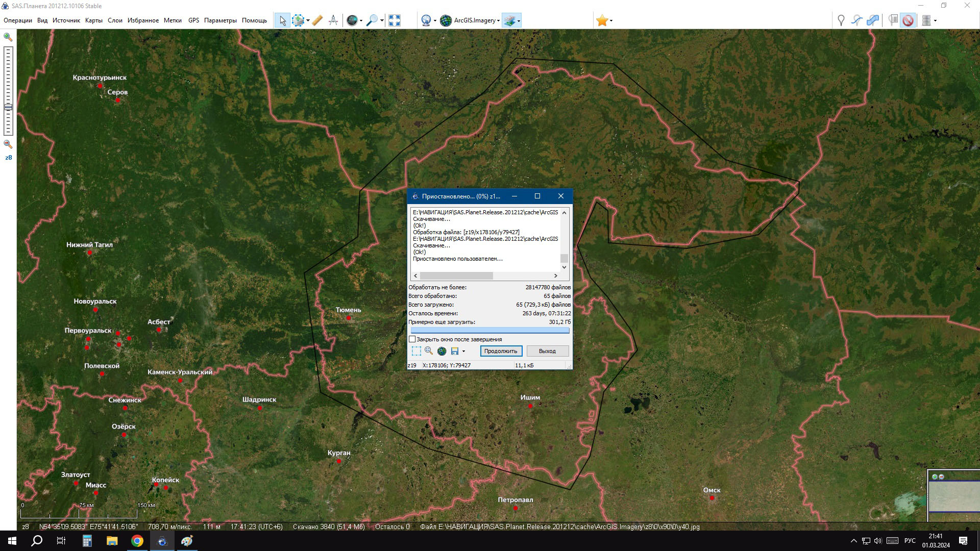980x551 pixels.
Task: Open the placemark manager list icon
Action: pos(893,20)
